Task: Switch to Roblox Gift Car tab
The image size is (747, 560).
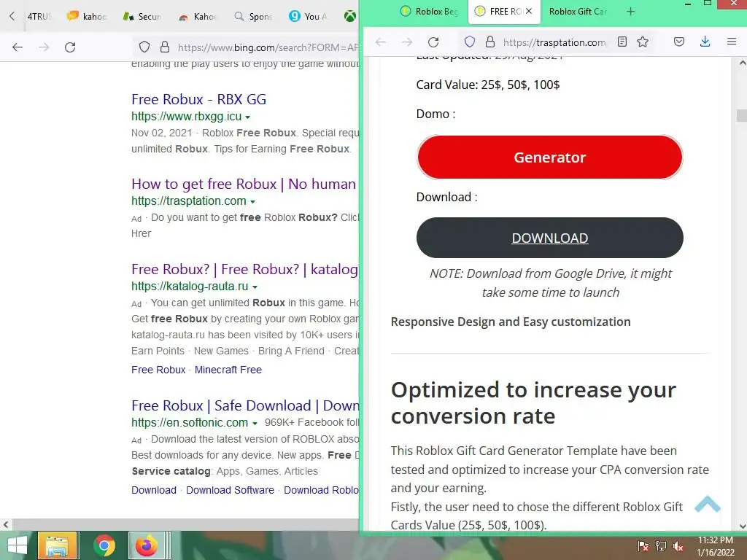Action: click(x=578, y=11)
